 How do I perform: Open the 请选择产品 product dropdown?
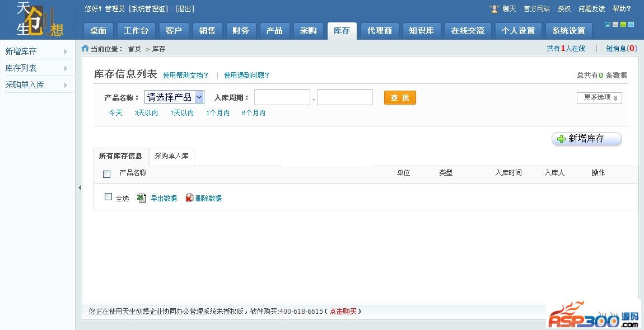click(174, 97)
